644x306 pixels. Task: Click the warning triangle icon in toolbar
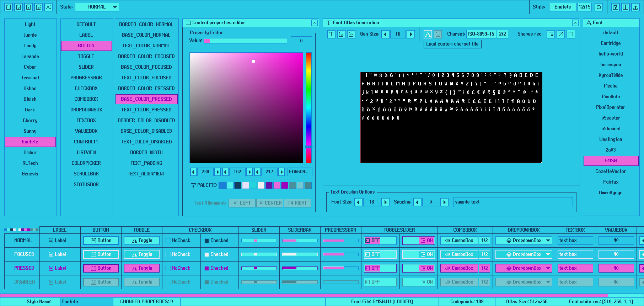point(635,7)
